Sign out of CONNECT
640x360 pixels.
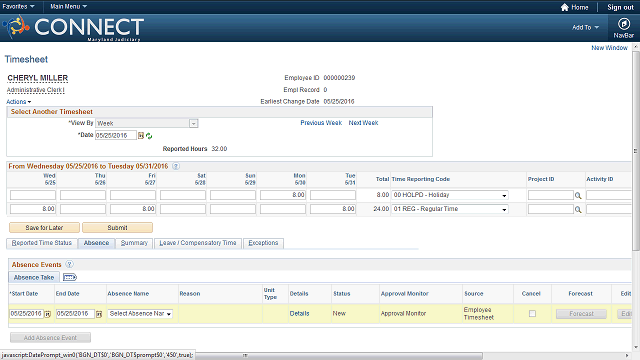(x=620, y=7)
